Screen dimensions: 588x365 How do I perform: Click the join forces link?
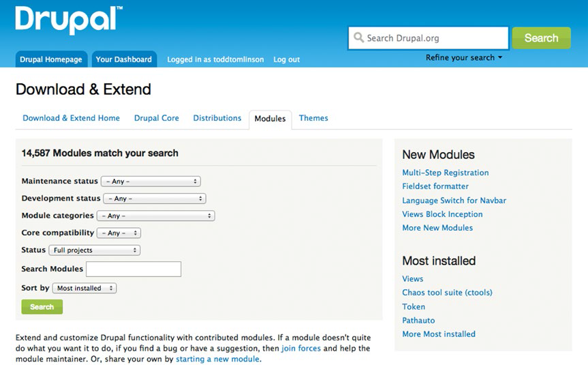301,348
